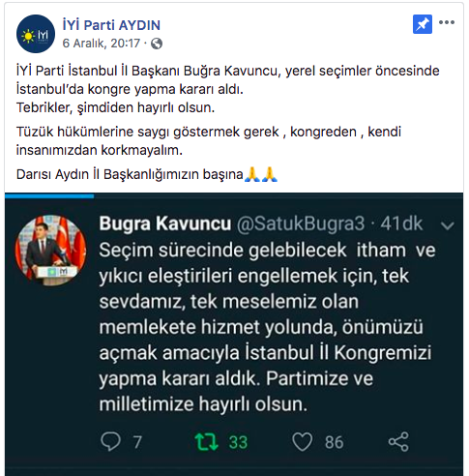Click the blue progress bar above the tweet image
469x476 pixels.
49,195
